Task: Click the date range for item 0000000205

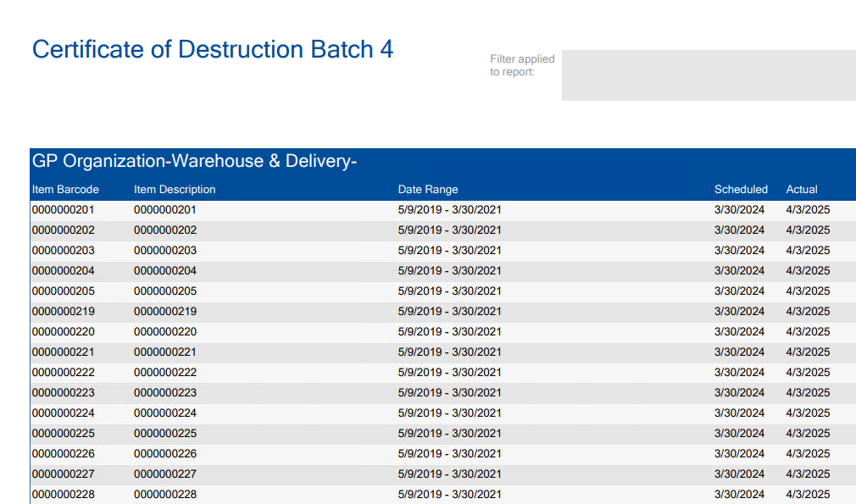Action: (449, 291)
